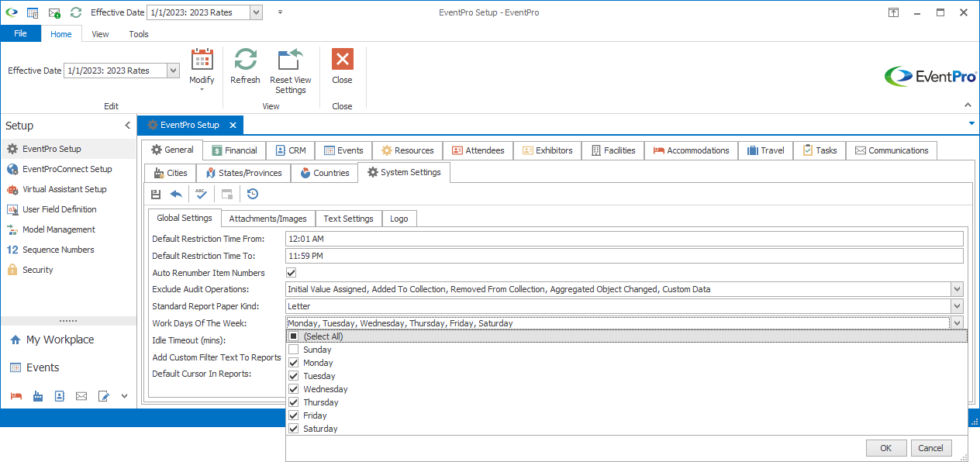Uncheck the Tuesday checkbox
This screenshot has height=462, width=980.
pyautogui.click(x=293, y=376)
